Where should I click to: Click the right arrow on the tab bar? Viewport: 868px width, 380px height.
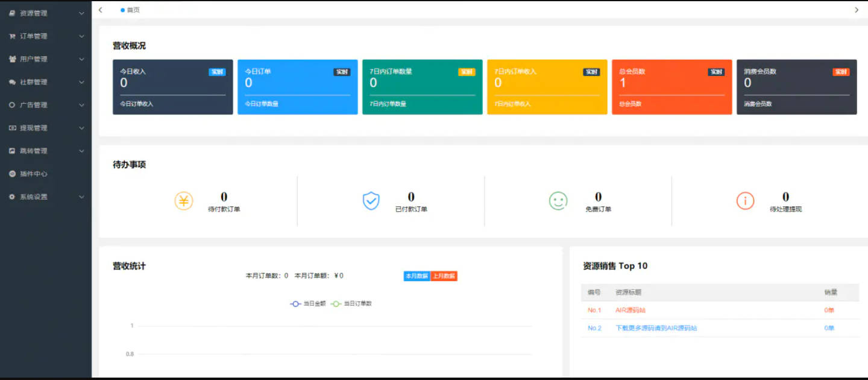tap(857, 10)
